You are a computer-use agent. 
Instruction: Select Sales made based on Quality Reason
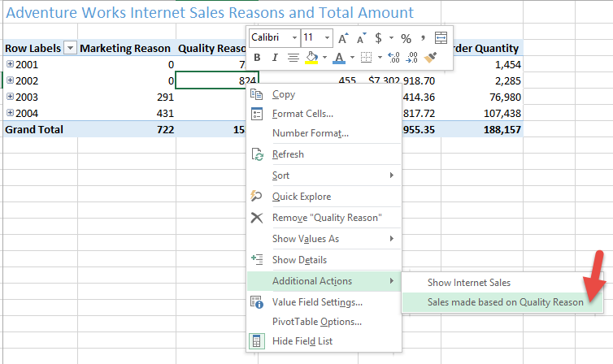(502, 302)
